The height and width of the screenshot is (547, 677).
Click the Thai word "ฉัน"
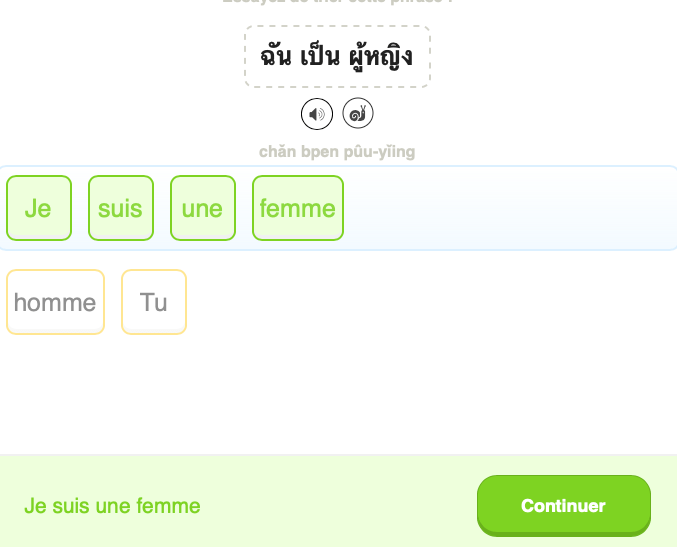pyautogui.click(x=275, y=56)
